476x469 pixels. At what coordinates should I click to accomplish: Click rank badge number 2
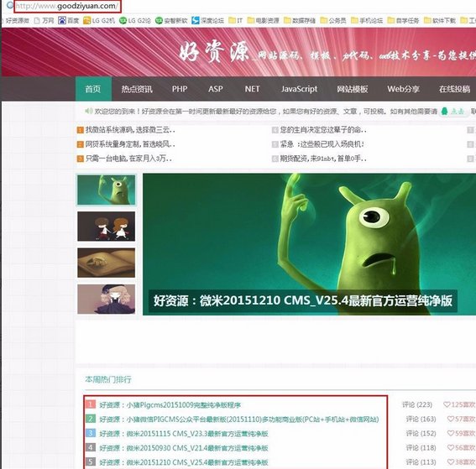pos(90,419)
